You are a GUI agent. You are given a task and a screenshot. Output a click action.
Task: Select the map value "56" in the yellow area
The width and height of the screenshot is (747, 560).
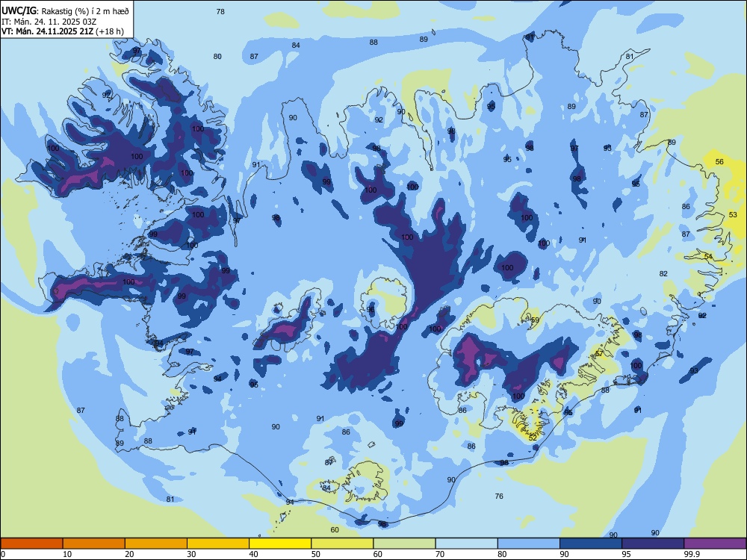click(x=719, y=161)
